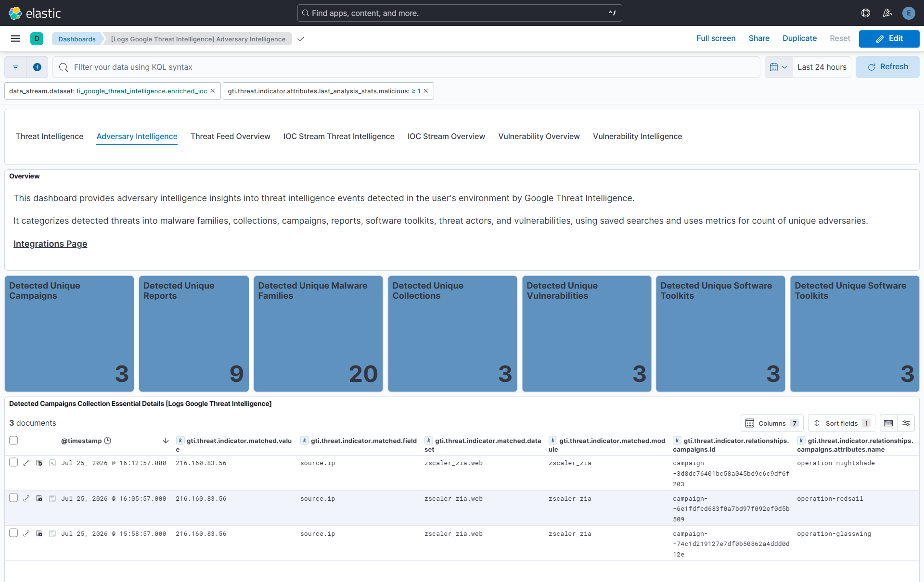Open the gti.threat.indicator.matched.field column header

[x=359, y=441]
